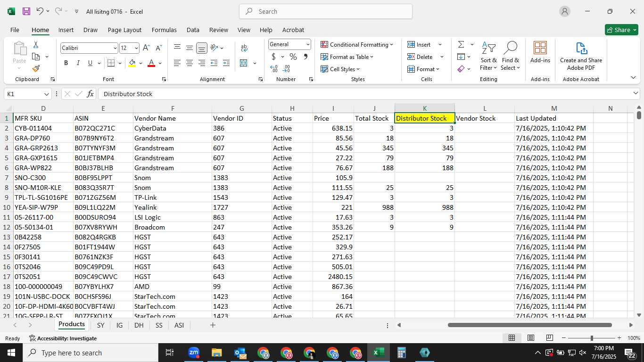Click Create and Share Adobe PDF icon
Image resolution: width=644 pixels, height=362 pixels.
point(581,56)
